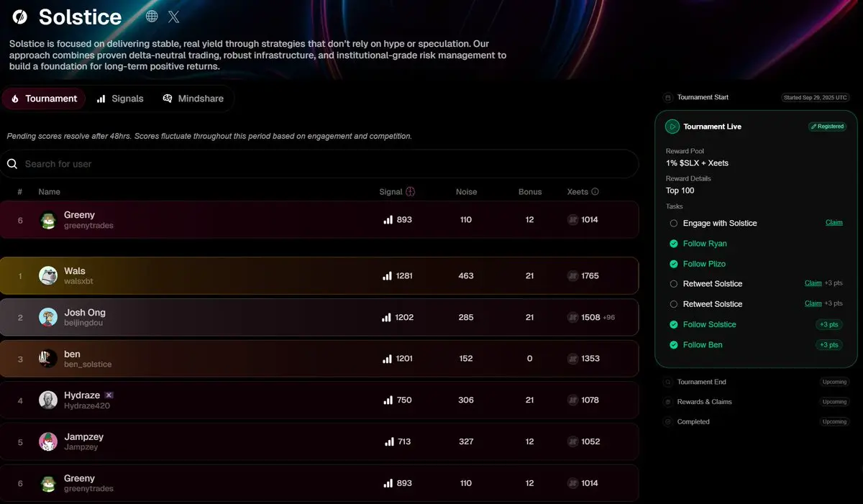Open Hydraze's avatar picture
Viewport: 863px width, 504px height.
click(x=48, y=400)
